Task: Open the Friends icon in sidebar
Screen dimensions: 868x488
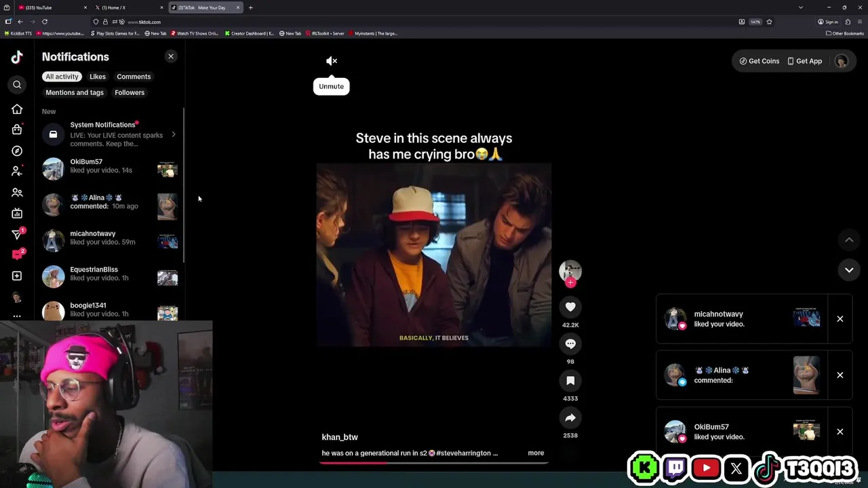Action: pyautogui.click(x=17, y=192)
